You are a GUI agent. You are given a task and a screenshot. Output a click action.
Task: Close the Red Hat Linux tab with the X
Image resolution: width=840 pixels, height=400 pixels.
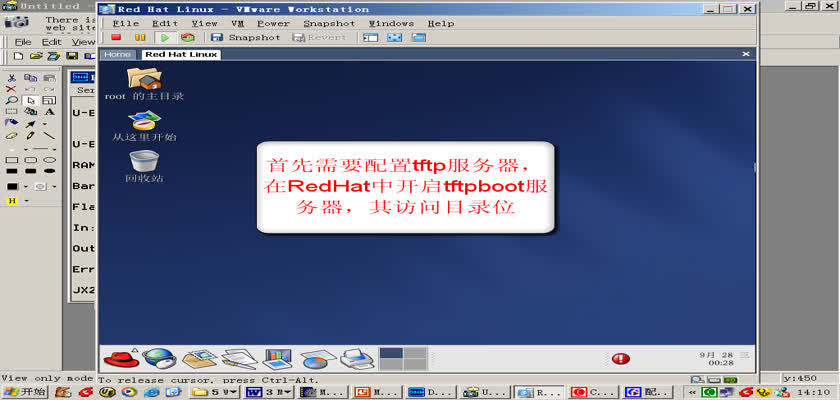click(x=745, y=54)
